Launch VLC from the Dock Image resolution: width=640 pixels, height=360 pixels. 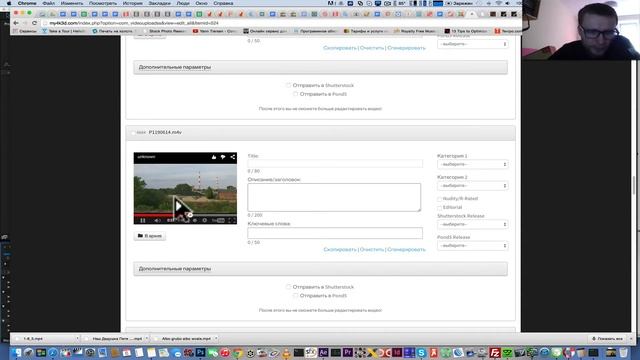(x=287, y=353)
